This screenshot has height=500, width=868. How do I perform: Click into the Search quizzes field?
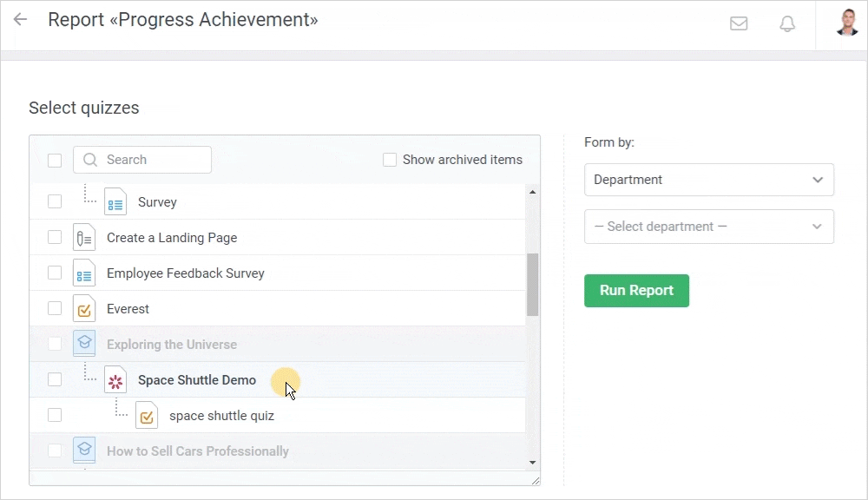(152, 160)
